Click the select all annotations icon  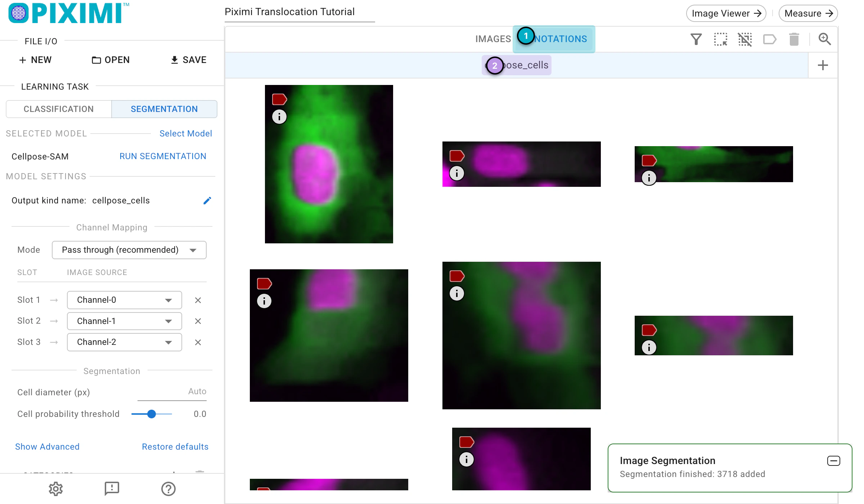720,39
